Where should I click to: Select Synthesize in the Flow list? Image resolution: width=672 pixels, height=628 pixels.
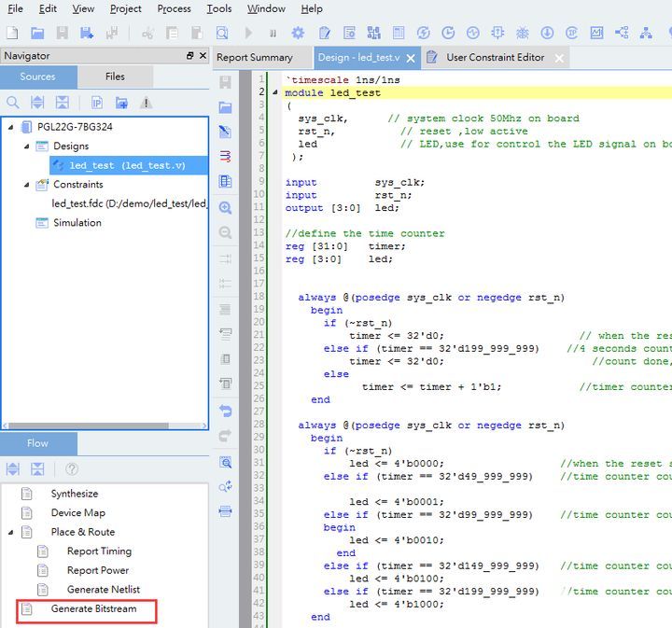click(74, 494)
